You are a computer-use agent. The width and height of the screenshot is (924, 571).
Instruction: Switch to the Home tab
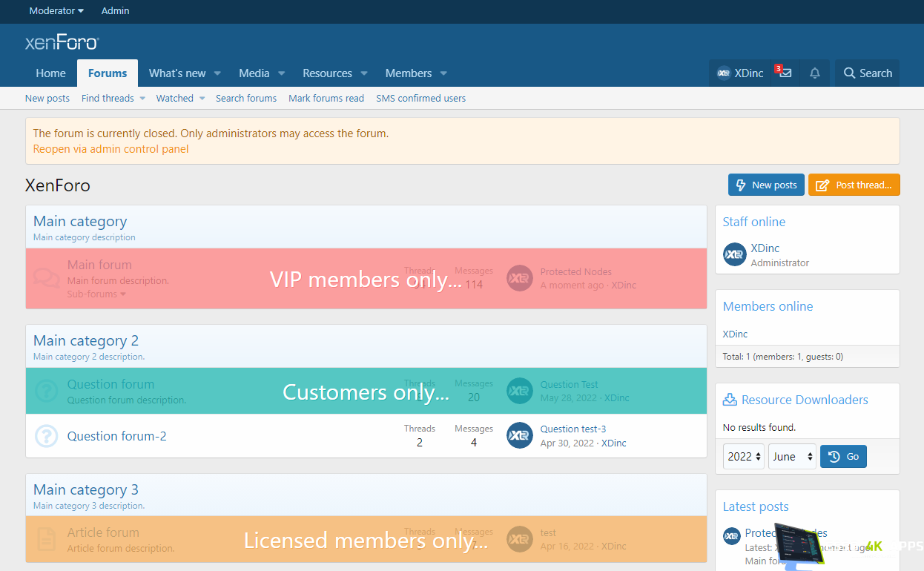pyautogui.click(x=50, y=73)
